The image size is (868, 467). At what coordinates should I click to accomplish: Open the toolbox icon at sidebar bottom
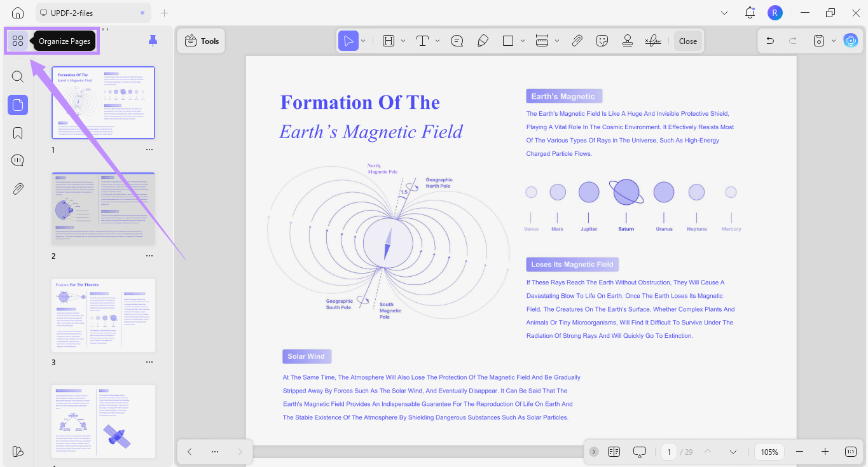pyautogui.click(x=18, y=451)
